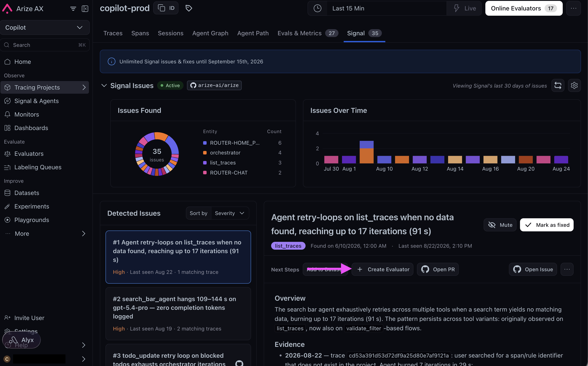This screenshot has width=588, height=366.
Task: Click the Arize AX logo
Action: 7,9
